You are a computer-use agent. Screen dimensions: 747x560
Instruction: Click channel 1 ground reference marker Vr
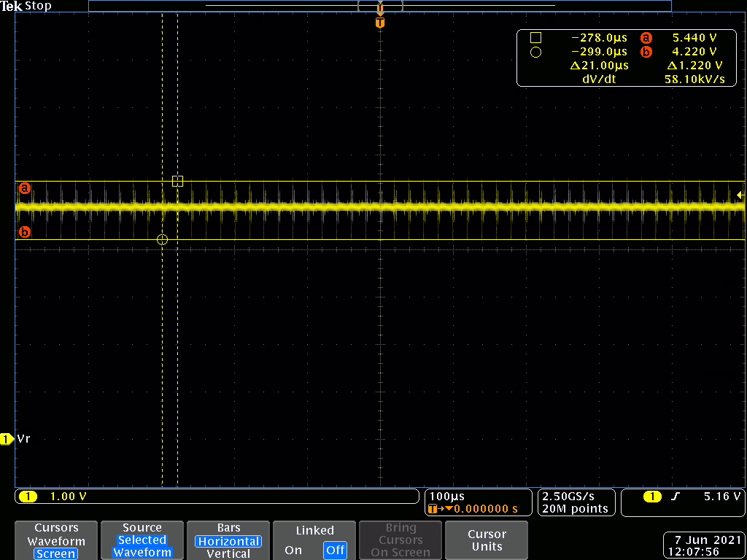[7, 439]
